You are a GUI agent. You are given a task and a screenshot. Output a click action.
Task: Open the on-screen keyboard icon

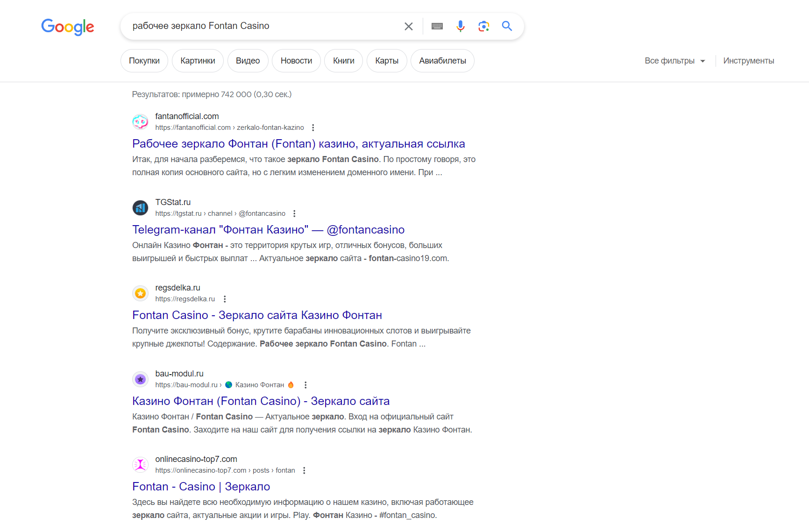[x=437, y=26]
